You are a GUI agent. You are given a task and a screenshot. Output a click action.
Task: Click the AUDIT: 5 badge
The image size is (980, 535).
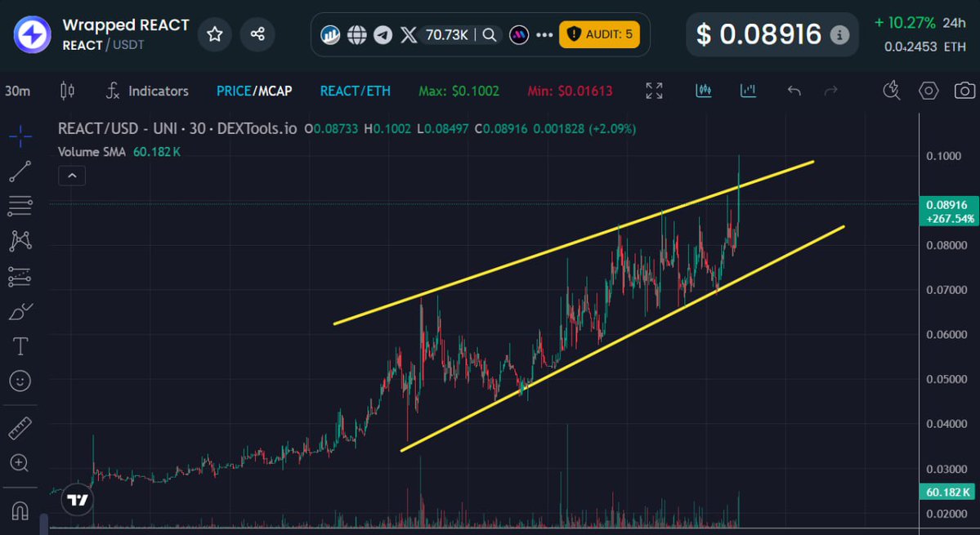pyautogui.click(x=599, y=34)
